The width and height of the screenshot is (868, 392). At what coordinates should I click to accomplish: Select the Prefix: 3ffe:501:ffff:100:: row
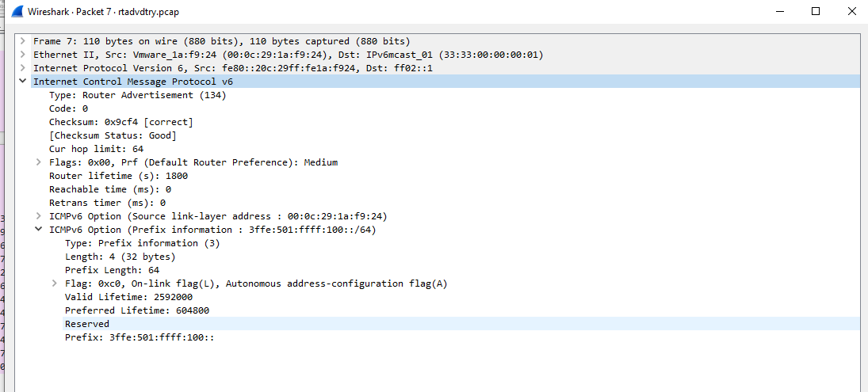pyautogui.click(x=140, y=337)
